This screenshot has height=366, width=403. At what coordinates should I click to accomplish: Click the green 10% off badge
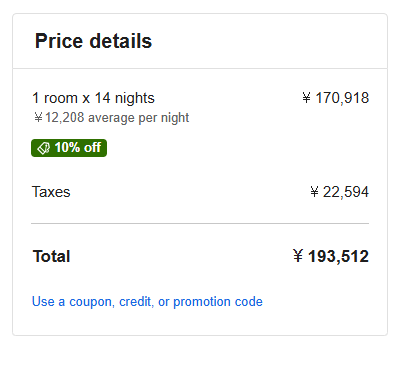point(69,148)
